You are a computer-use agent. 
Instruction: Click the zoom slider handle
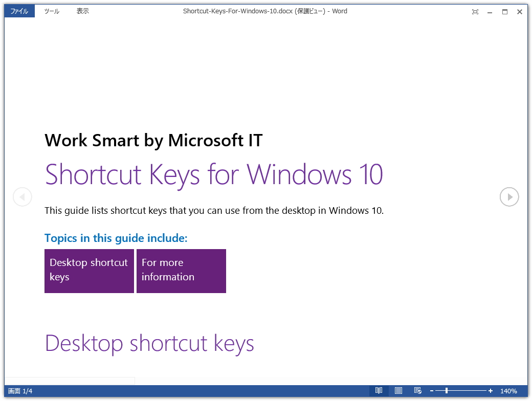click(x=448, y=390)
